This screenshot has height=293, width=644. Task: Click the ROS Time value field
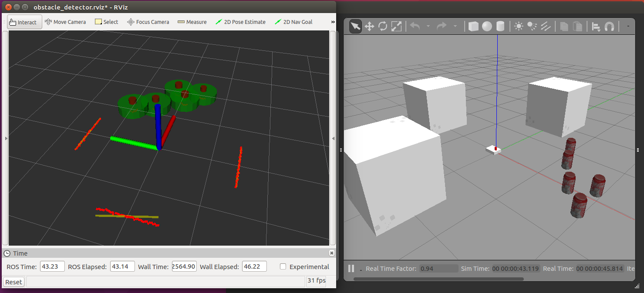[x=52, y=266]
